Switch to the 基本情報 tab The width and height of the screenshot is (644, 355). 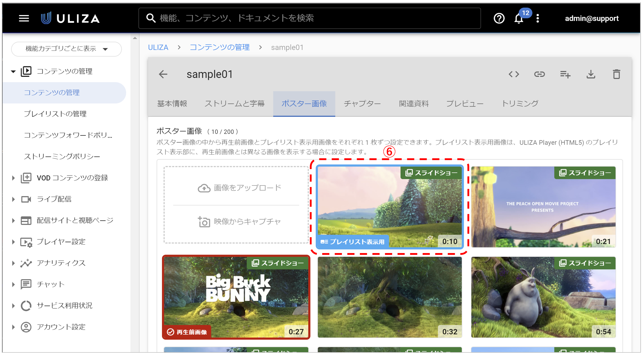click(x=172, y=104)
